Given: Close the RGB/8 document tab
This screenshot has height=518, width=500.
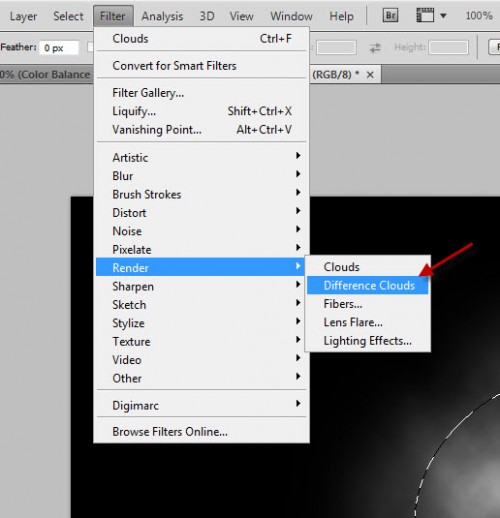Looking at the screenshot, I should click(x=370, y=75).
